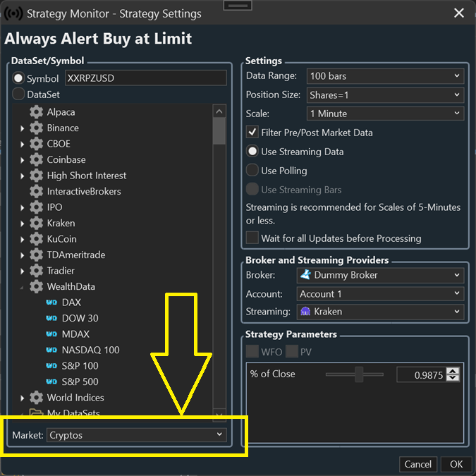This screenshot has height=476, width=476.
Task: Expand the Binance tree node
Action: [x=22, y=128]
